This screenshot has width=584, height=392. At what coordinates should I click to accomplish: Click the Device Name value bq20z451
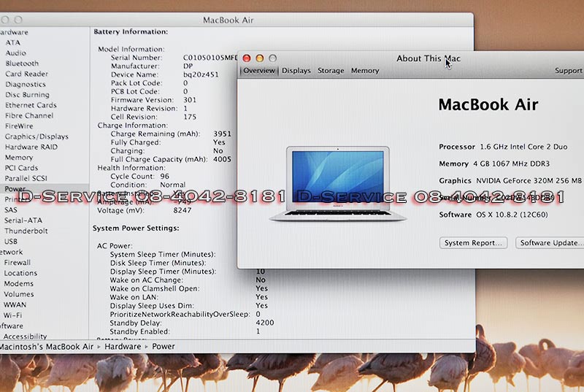(201, 74)
